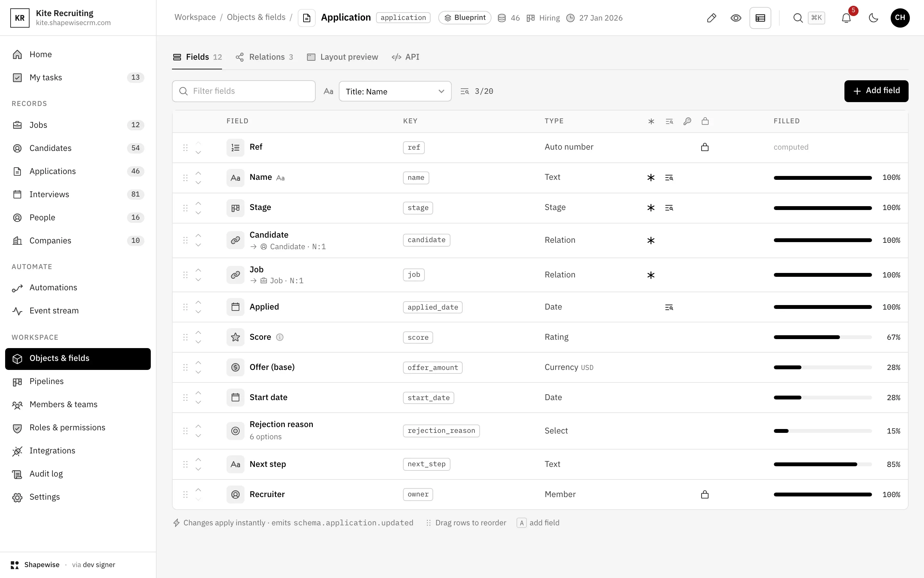This screenshot has height=578, width=924.
Task: Open Objects & fields breadcrumb link
Action: pyautogui.click(x=256, y=17)
